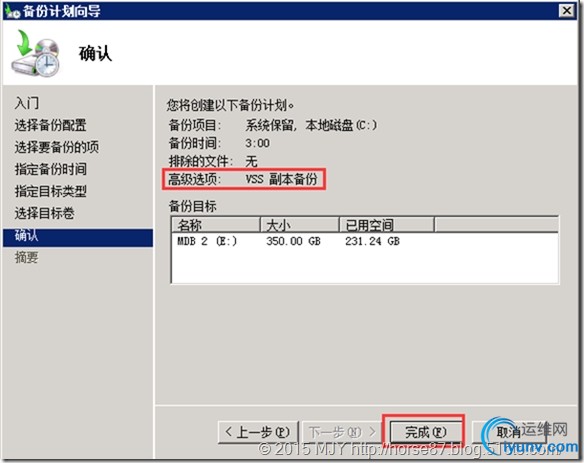
Task: Click the backup wizard title bar icon
Action: pyautogui.click(x=12, y=11)
